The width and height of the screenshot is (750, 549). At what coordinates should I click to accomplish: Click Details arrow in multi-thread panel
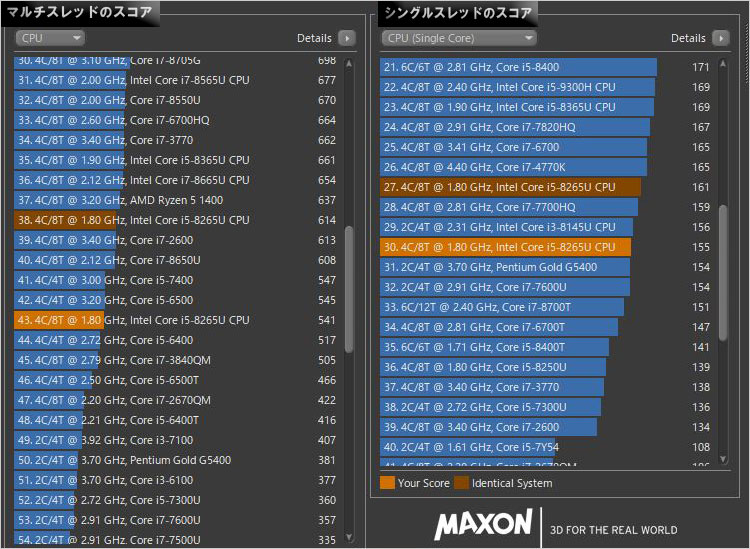[x=347, y=38]
